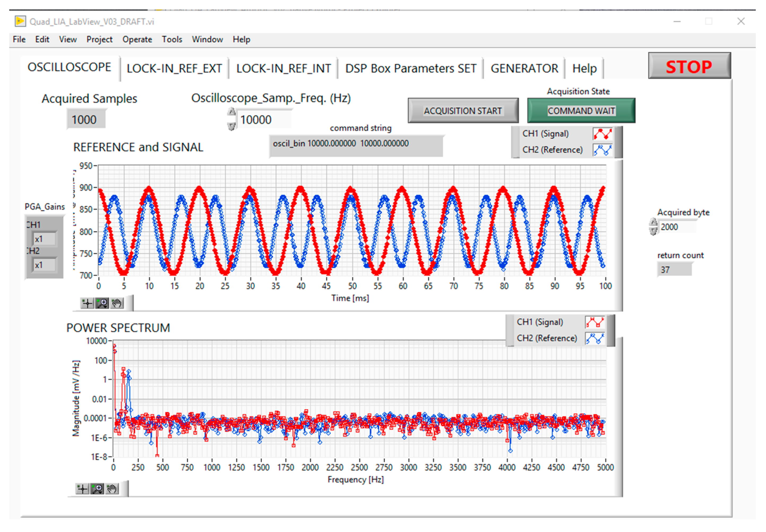Open the GENERATOR tab

point(524,68)
